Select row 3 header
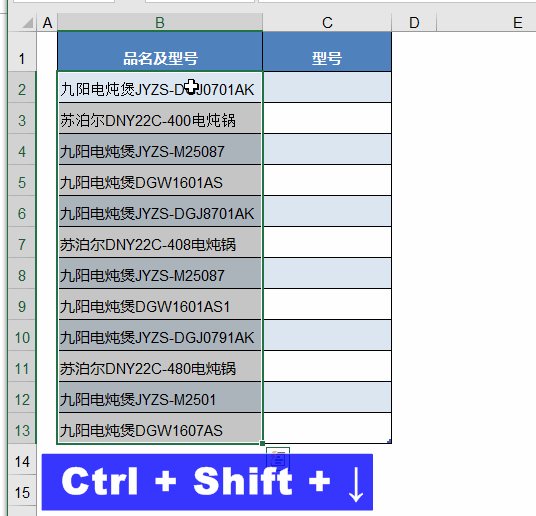The width and height of the screenshot is (536, 516). click(x=22, y=118)
